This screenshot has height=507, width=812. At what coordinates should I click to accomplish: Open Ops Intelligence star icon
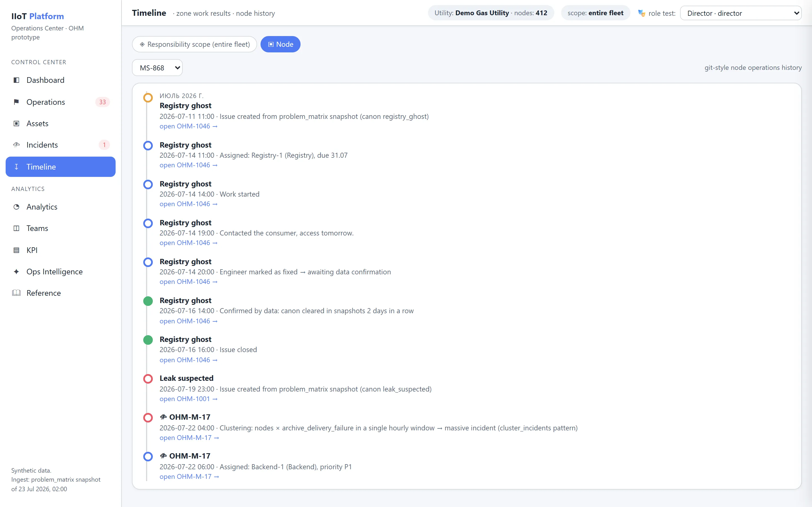tap(16, 272)
